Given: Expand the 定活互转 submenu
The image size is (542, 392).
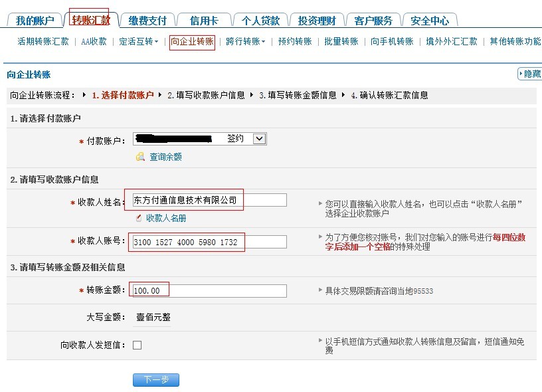Looking at the screenshot, I should [x=139, y=42].
